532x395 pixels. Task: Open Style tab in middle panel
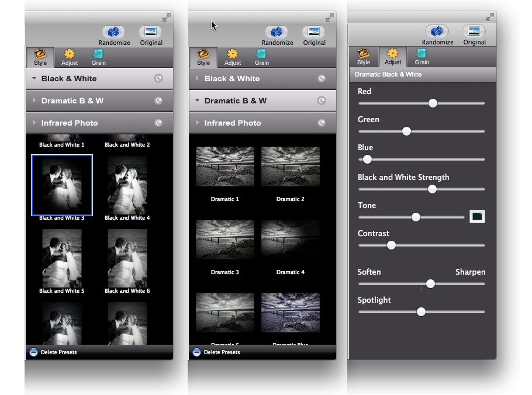[x=203, y=57]
